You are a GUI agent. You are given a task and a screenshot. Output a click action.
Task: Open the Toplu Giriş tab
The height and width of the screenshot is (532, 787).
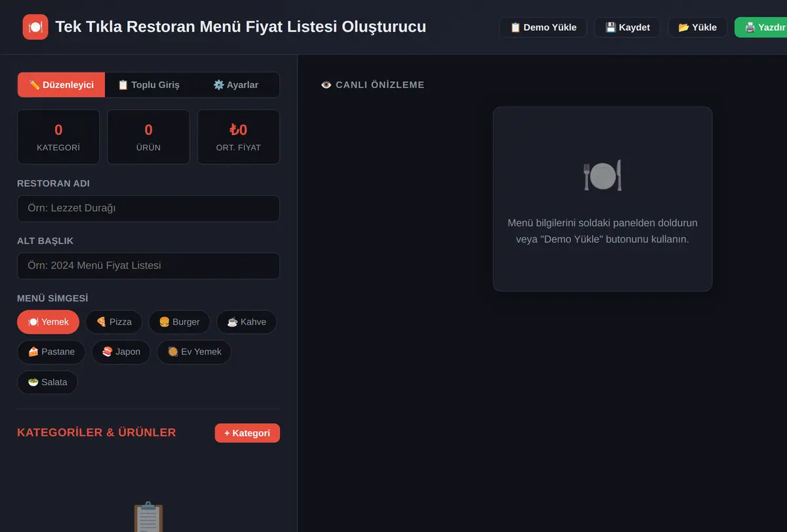[x=148, y=85]
